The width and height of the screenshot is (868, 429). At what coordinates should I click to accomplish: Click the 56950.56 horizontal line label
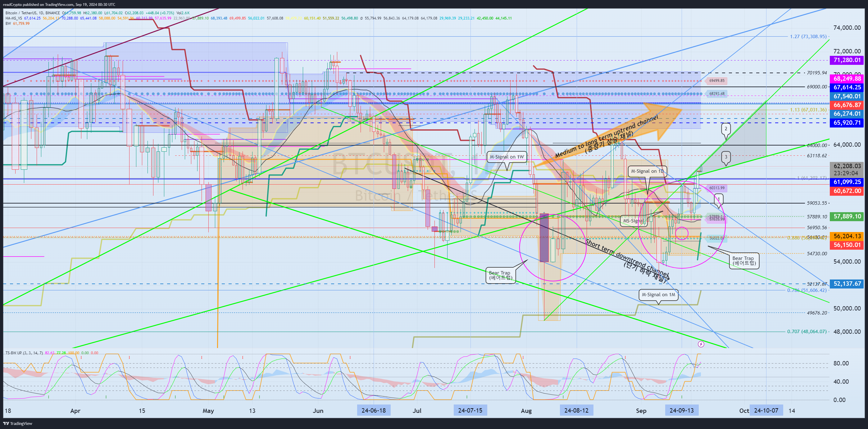(x=817, y=227)
